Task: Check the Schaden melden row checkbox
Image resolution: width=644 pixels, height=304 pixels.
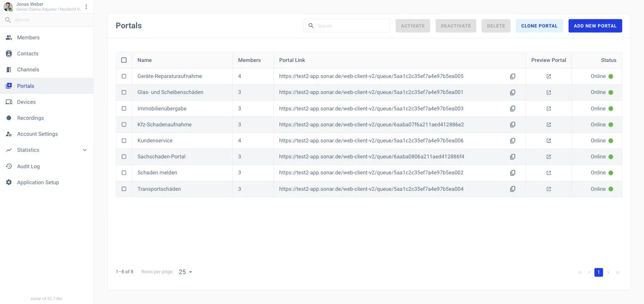Action: pos(124,173)
